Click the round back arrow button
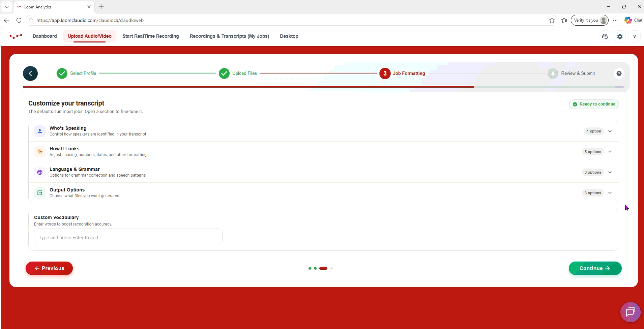 click(30, 73)
